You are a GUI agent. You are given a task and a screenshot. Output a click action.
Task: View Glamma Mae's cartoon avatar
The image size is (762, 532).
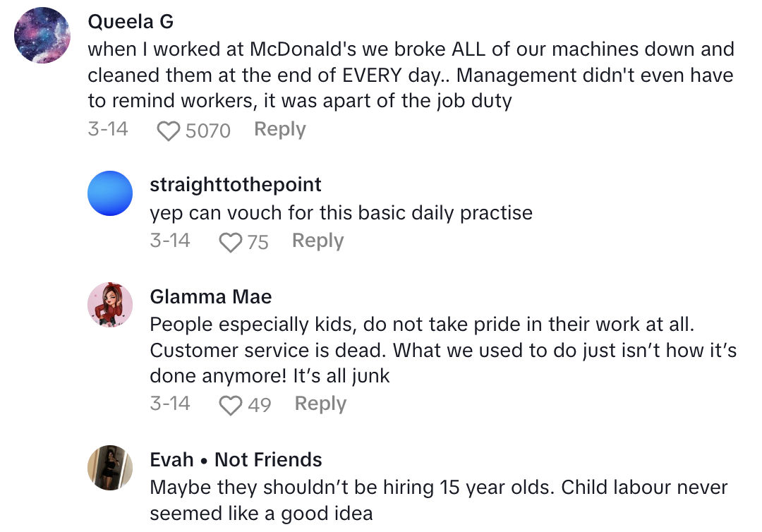pyautogui.click(x=110, y=305)
